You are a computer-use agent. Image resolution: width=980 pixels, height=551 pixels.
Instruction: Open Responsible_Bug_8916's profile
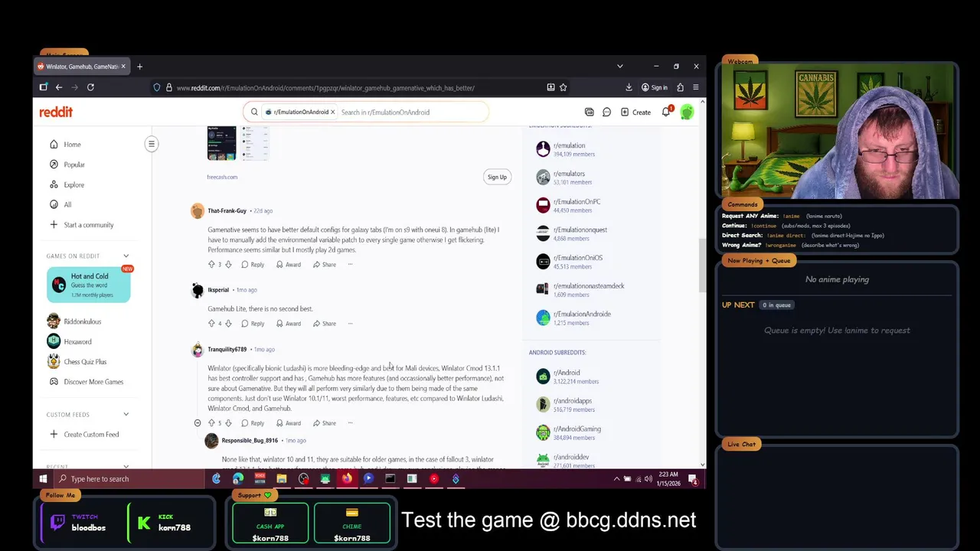pos(250,441)
